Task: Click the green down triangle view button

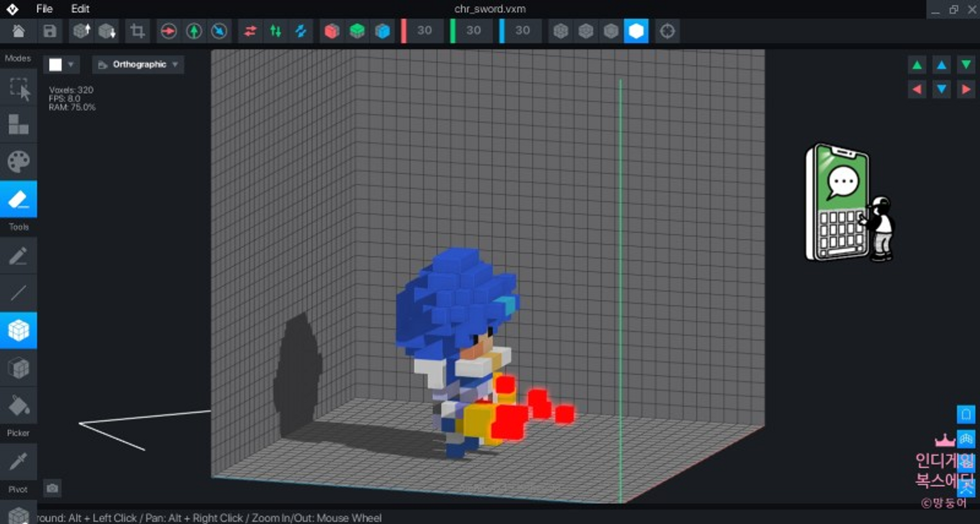Action: point(966,65)
